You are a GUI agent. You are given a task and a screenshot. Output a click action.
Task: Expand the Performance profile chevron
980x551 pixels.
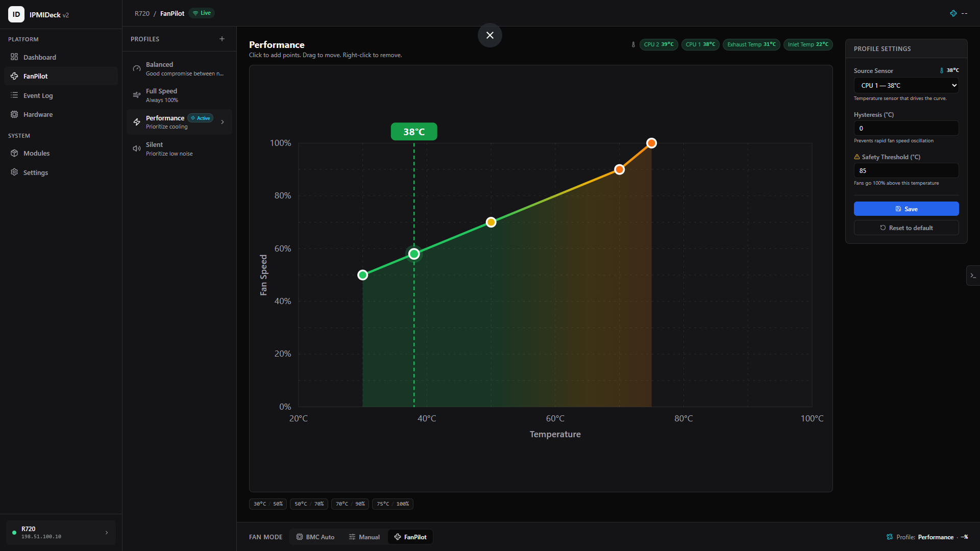tap(223, 122)
